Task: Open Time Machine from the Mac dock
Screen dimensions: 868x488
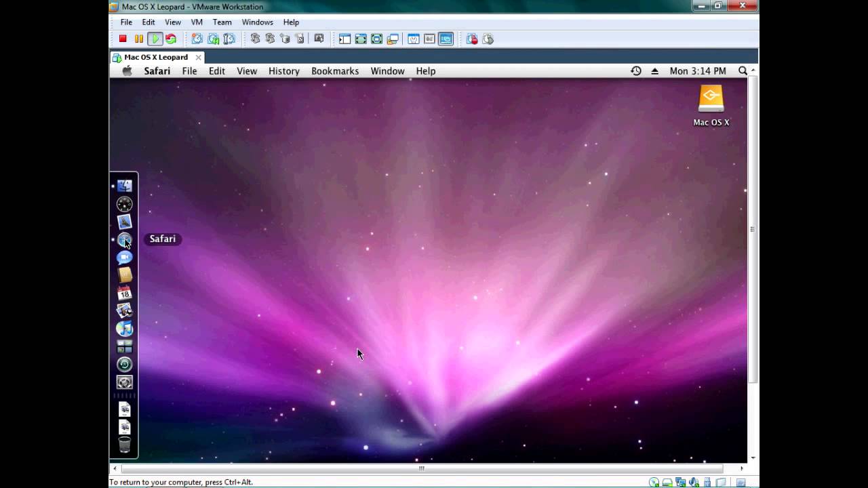Action: point(124,365)
